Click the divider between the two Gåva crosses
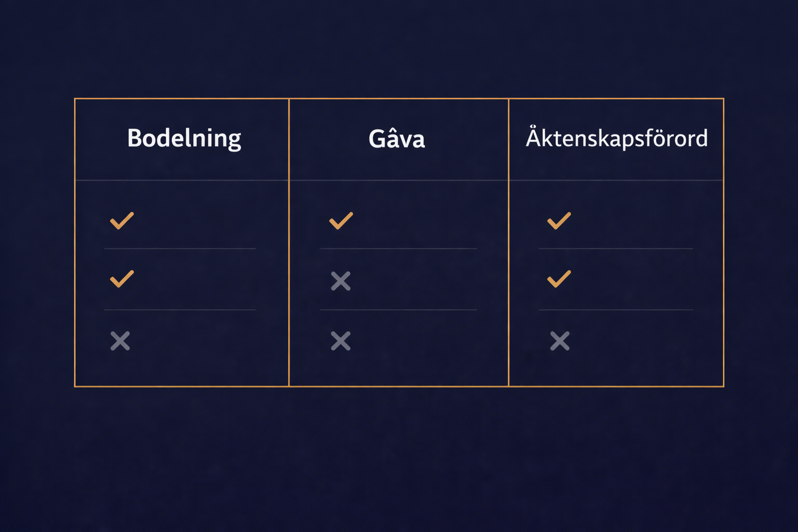798x532 pixels. [x=398, y=310]
